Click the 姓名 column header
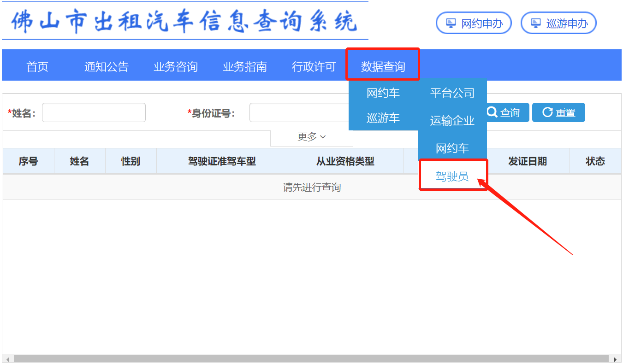This screenshot has width=623, height=364. click(x=80, y=161)
